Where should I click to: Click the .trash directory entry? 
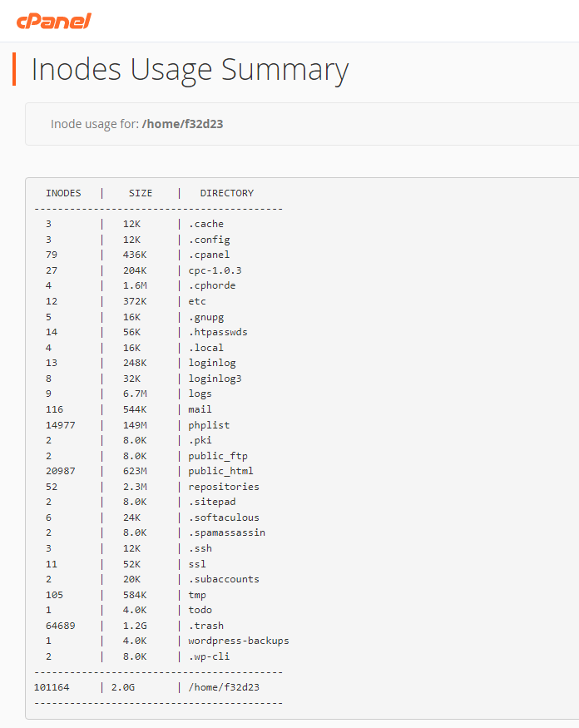tap(206, 626)
